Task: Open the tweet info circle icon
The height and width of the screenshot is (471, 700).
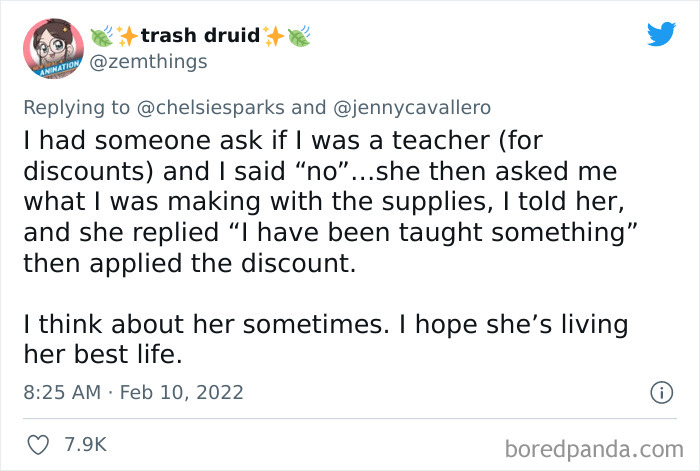Action: tap(660, 392)
